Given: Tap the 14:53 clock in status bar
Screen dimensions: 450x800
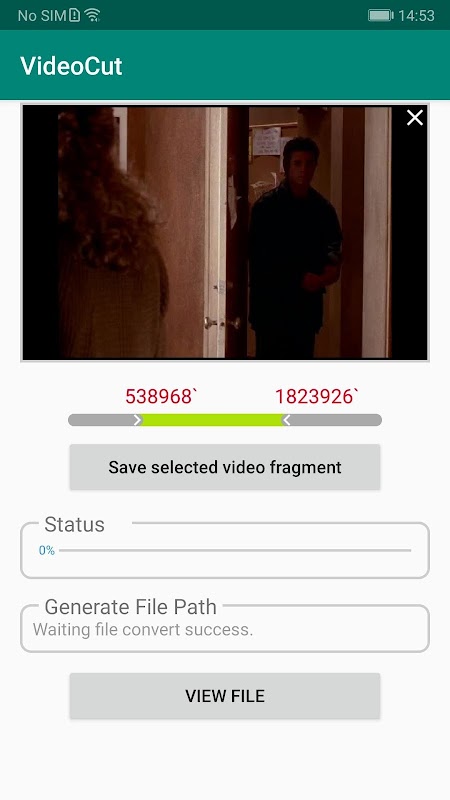Looking at the screenshot, I should (416, 16).
